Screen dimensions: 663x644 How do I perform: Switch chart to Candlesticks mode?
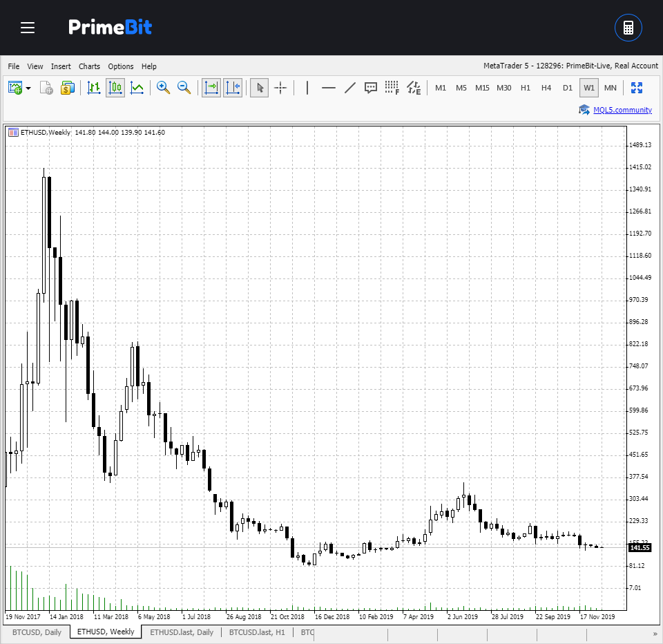pos(115,88)
